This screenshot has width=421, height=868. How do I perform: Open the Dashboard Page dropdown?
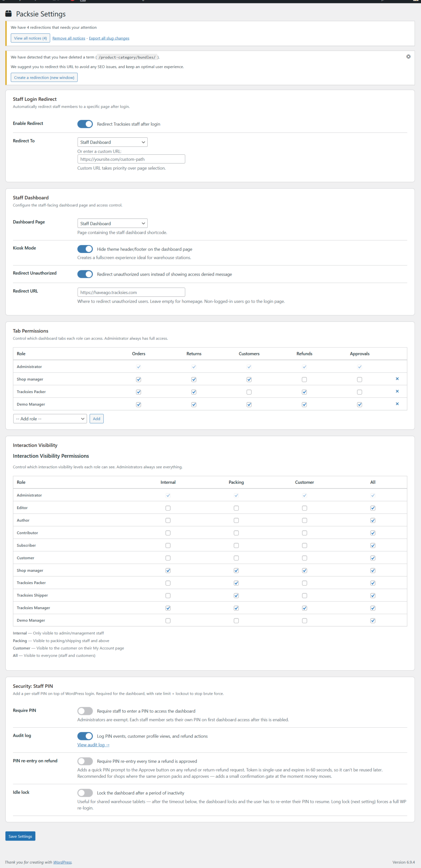click(x=112, y=223)
